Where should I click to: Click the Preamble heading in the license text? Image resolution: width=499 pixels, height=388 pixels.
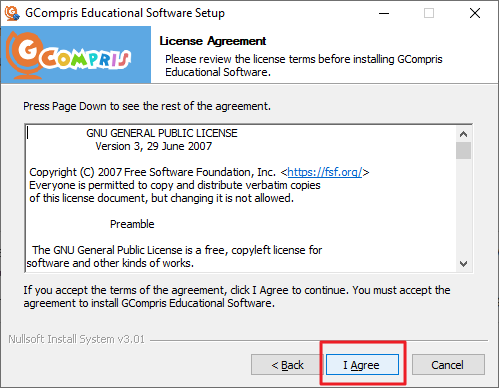point(132,224)
